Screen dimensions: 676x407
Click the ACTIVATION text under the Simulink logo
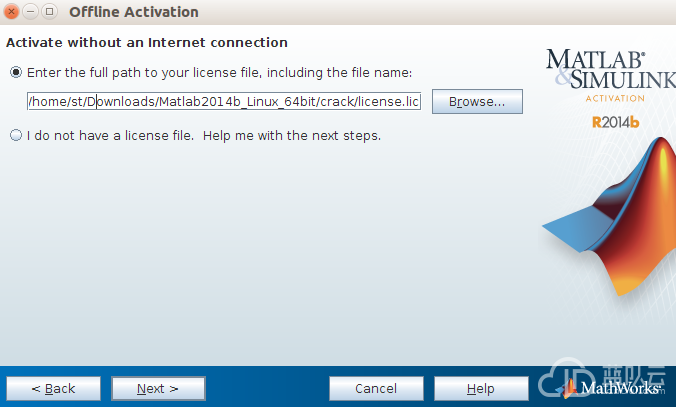pyautogui.click(x=615, y=98)
